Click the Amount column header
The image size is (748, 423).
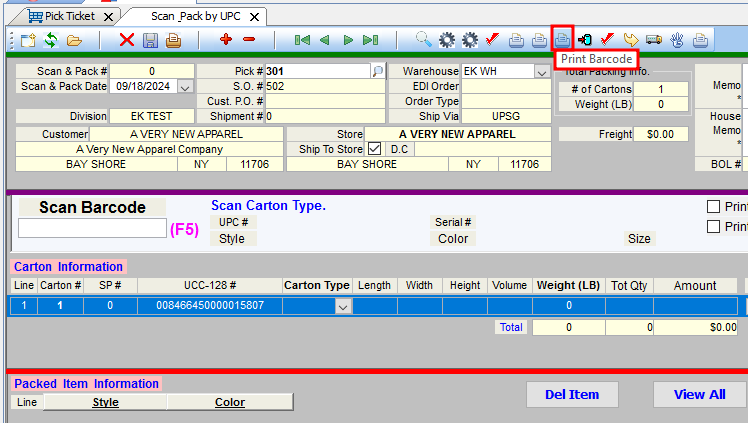pyautogui.click(x=695, y=285)
